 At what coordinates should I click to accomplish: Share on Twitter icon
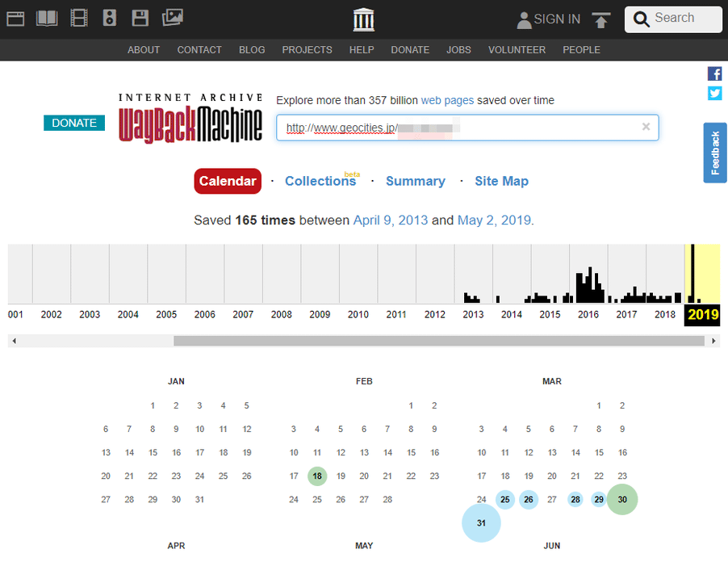[x=714, y=94]
